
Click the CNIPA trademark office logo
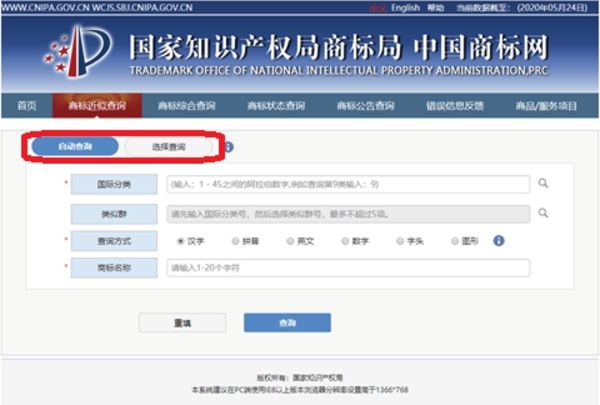[78, 51]
